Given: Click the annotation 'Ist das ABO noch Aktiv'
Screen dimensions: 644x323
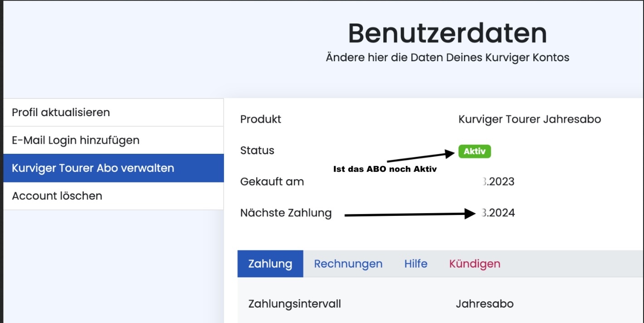Looking at the screenshot, I should (385, 169).
